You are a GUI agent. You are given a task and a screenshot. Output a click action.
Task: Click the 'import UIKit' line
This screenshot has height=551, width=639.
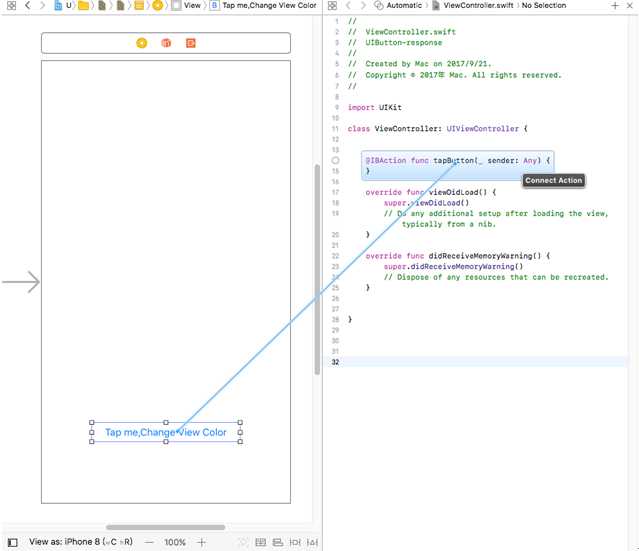[x=375, y=108]
